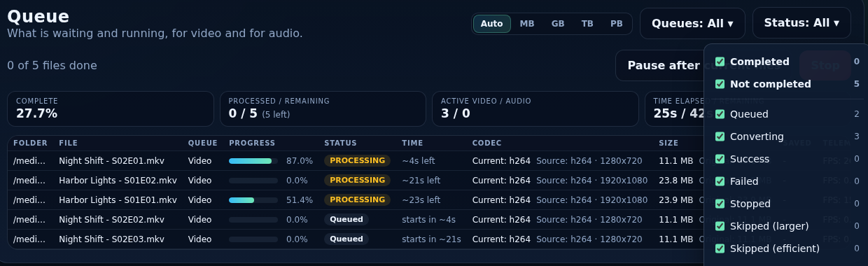
Task: Click PROCESSING badge for Night Shift S02E01
Action: click(x=357, y=161)
